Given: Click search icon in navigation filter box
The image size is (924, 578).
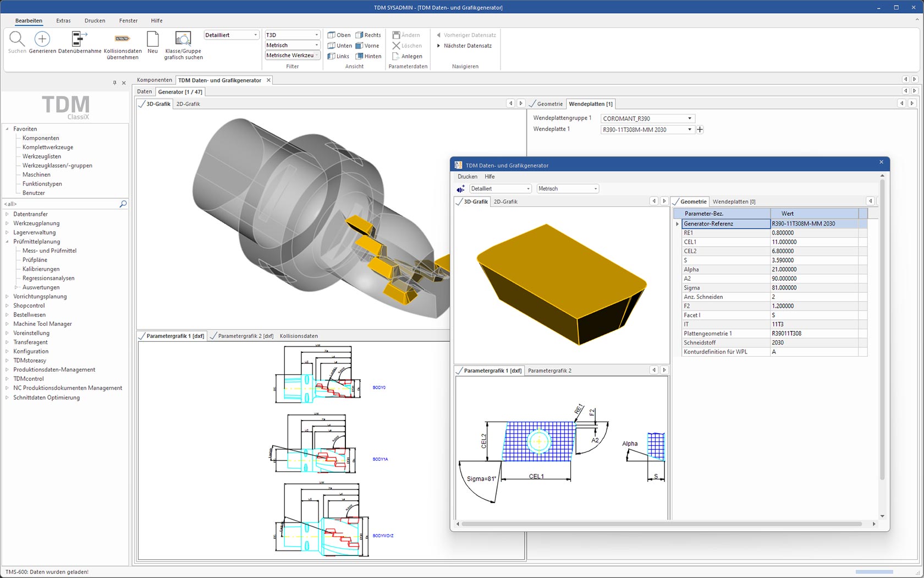Looking at the screenshot, I should 123,204.
